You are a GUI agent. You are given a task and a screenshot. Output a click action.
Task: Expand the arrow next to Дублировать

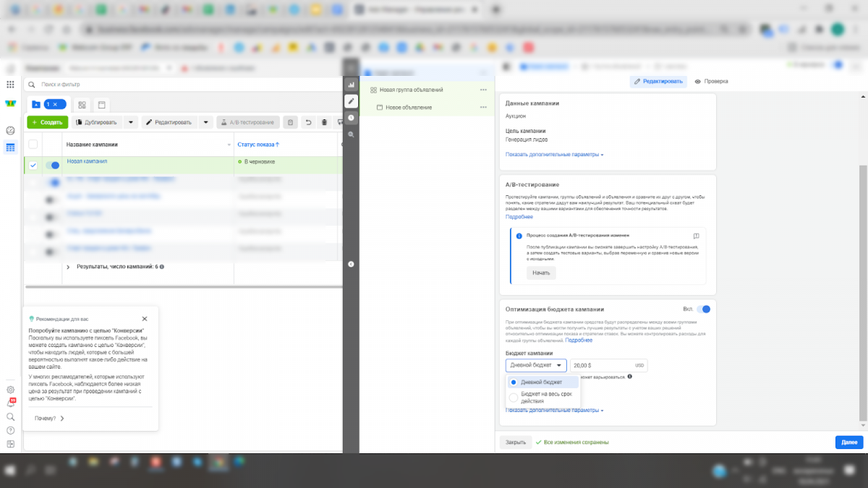click(130, 122)
